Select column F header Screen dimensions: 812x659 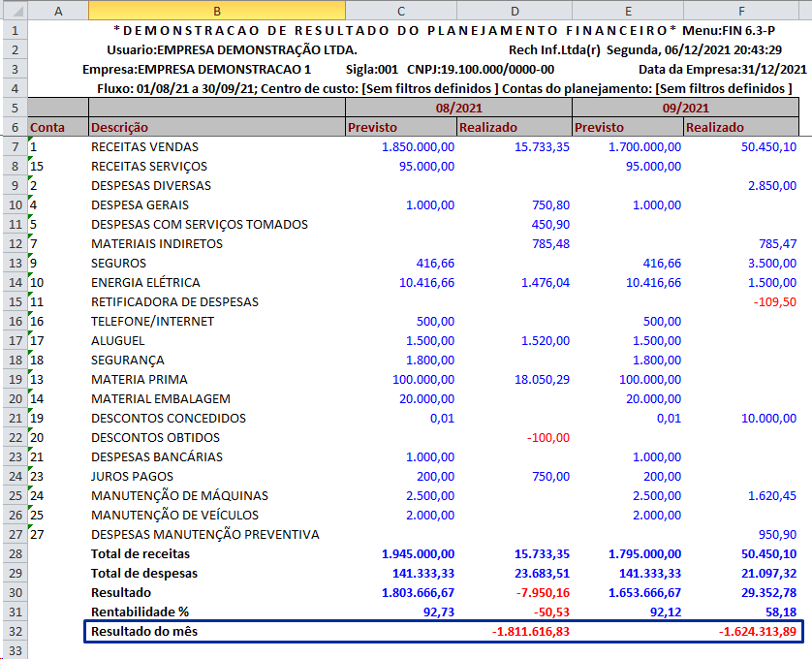point(741,11)
